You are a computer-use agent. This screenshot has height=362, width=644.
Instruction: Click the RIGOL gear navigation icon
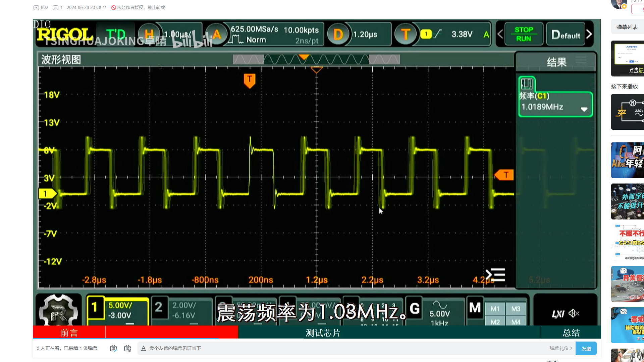pyautogui.click(x=58, y=311)
